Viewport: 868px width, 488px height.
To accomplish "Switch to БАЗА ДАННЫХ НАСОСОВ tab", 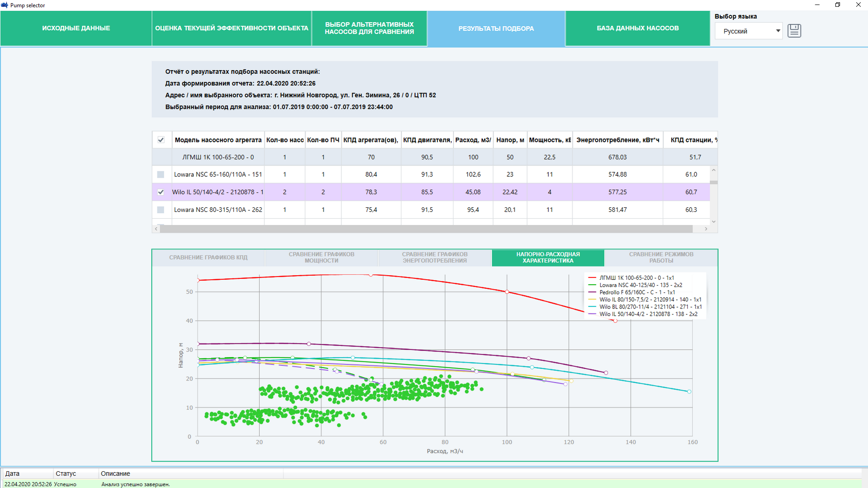I will pos(637,28).
